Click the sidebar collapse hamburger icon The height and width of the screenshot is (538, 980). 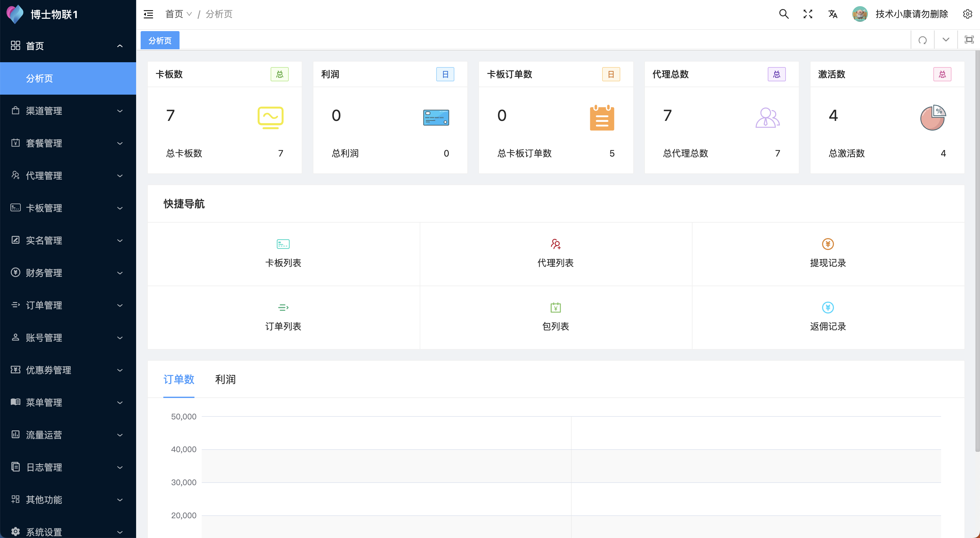[x=148, y=15]
